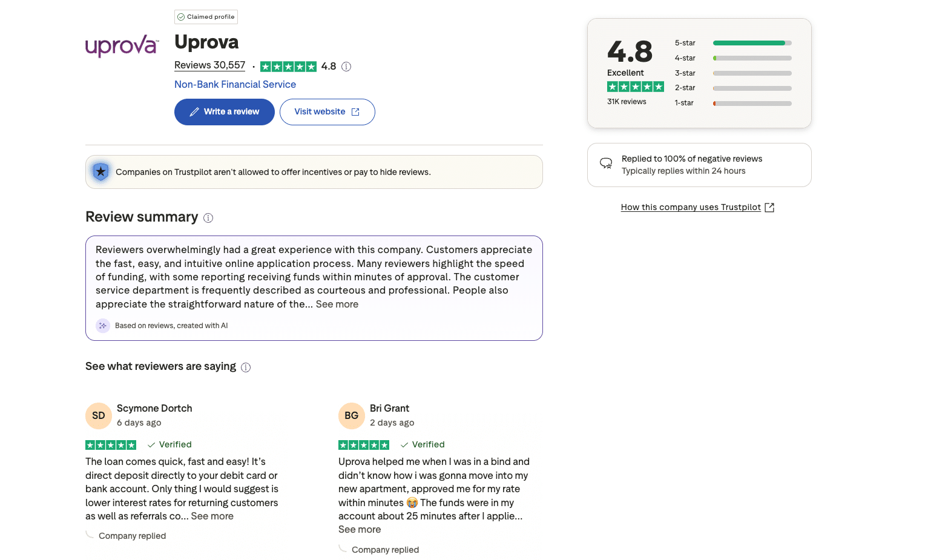This screenshot has width=951, height=560.
Task: Click the SD avatar of Scymone Dortch
Action: 99,416
